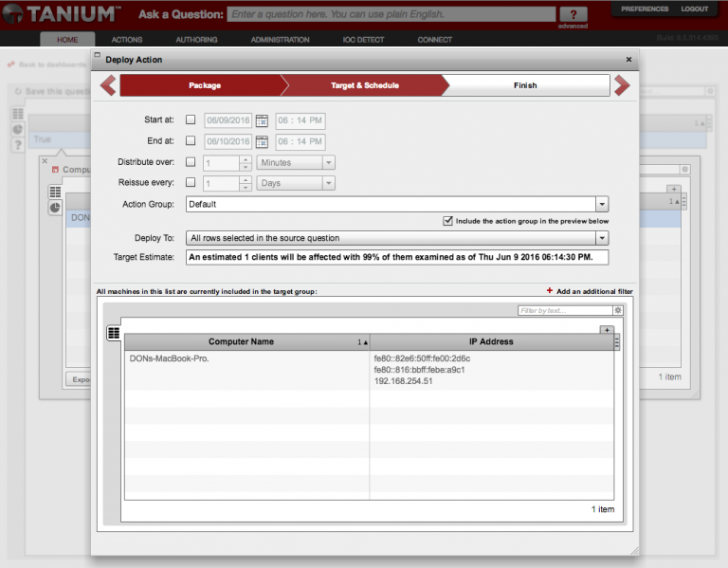Open the End at calendar picker
The width and height of the screenshot is (728, 568).
point(262,141)
